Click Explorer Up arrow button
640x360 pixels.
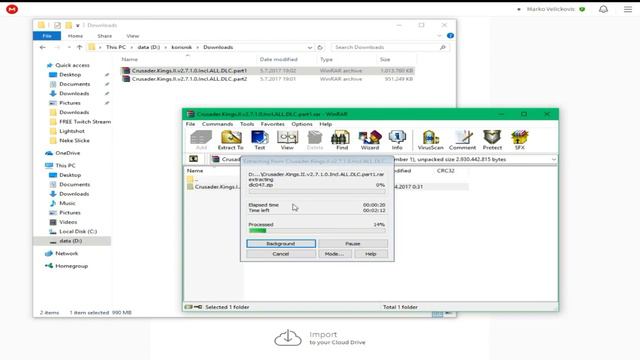(80, 47)
